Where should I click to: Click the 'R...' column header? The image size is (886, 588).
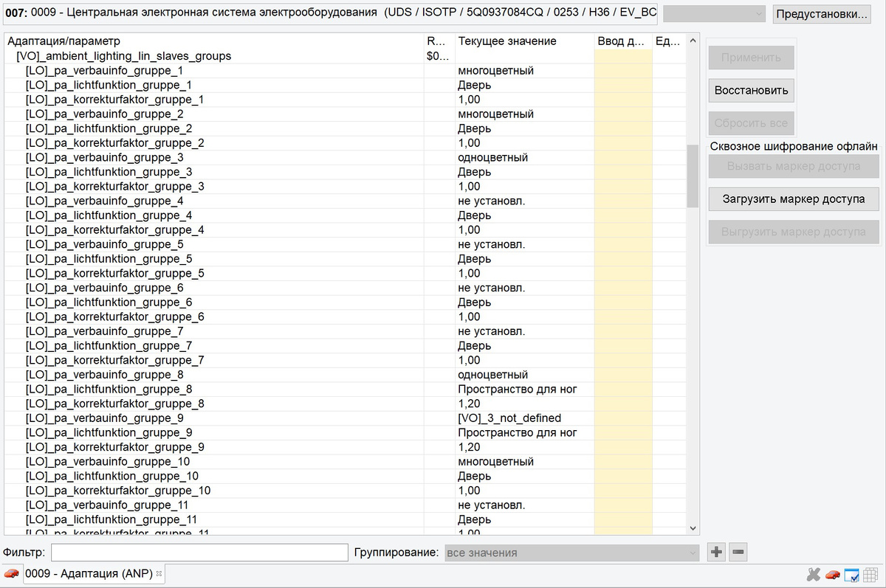439,41
